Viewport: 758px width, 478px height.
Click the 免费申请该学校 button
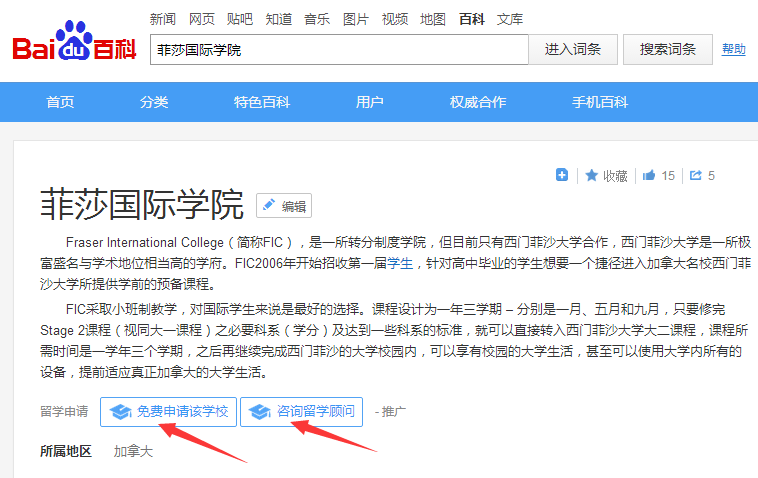click(x=168, y=412)
